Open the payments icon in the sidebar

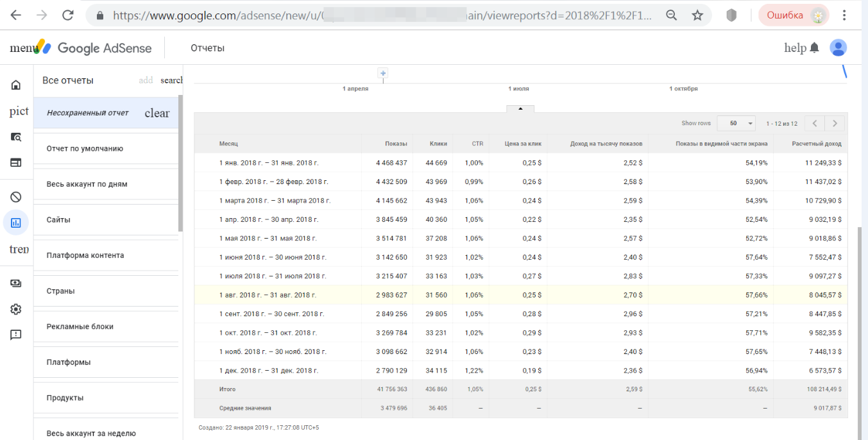click(16, 283)
